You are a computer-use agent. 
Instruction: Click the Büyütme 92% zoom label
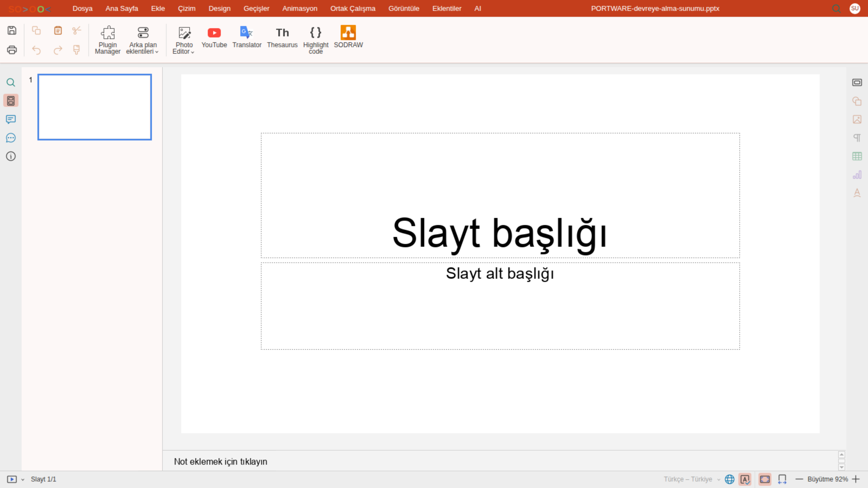(828, 479)
